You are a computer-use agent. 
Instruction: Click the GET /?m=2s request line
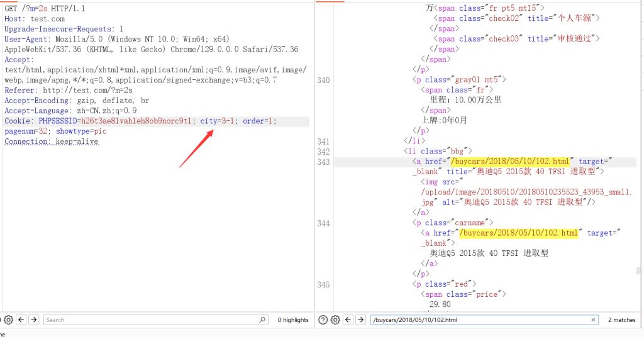pos(44,9)
